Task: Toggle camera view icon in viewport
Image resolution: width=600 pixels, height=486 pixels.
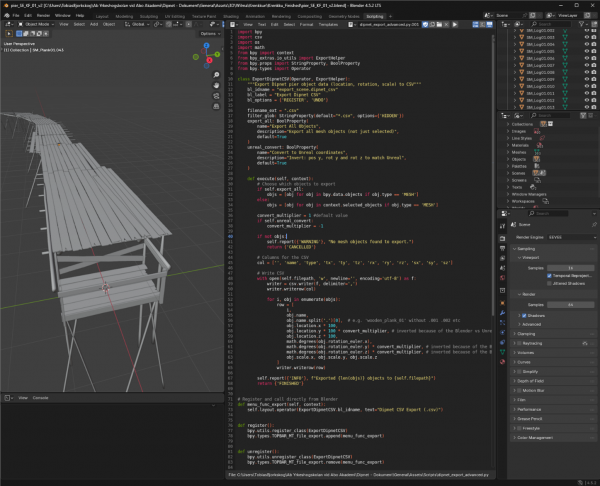Action: click(216, 96)
